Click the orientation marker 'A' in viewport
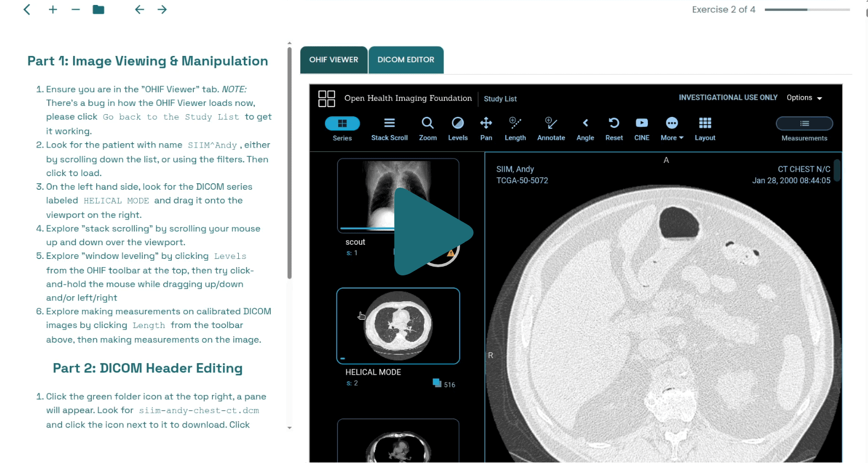 click(x=666, y=160)
